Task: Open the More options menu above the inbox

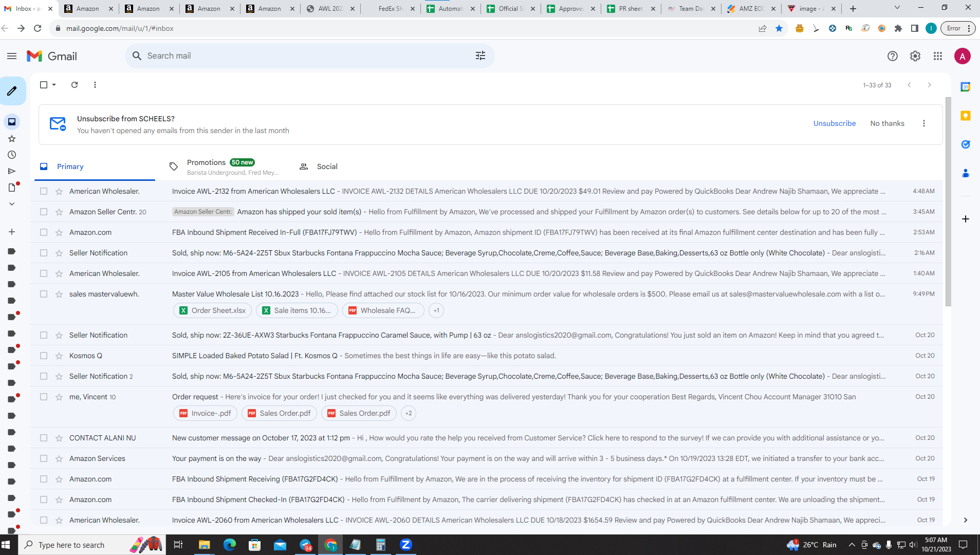Action: coord(95,85)
